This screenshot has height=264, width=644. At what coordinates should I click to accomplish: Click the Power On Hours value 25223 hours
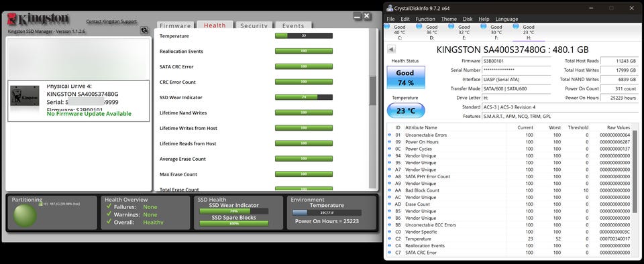619,98
